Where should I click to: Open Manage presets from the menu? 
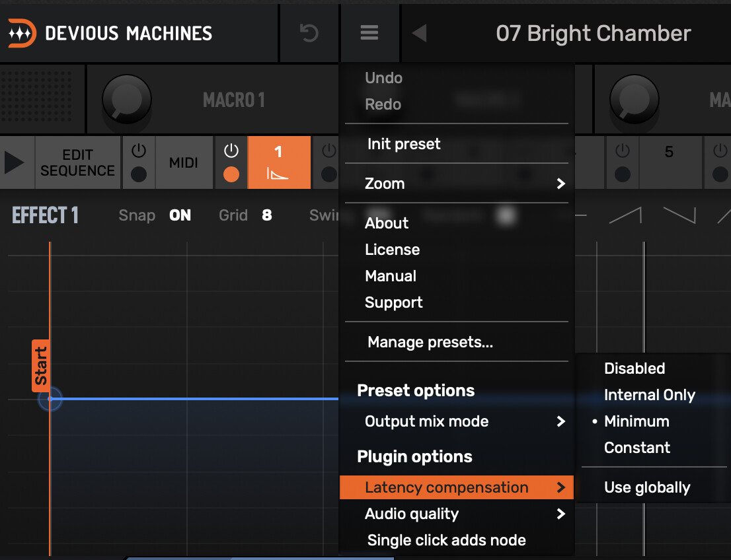(x=430, y=342)
